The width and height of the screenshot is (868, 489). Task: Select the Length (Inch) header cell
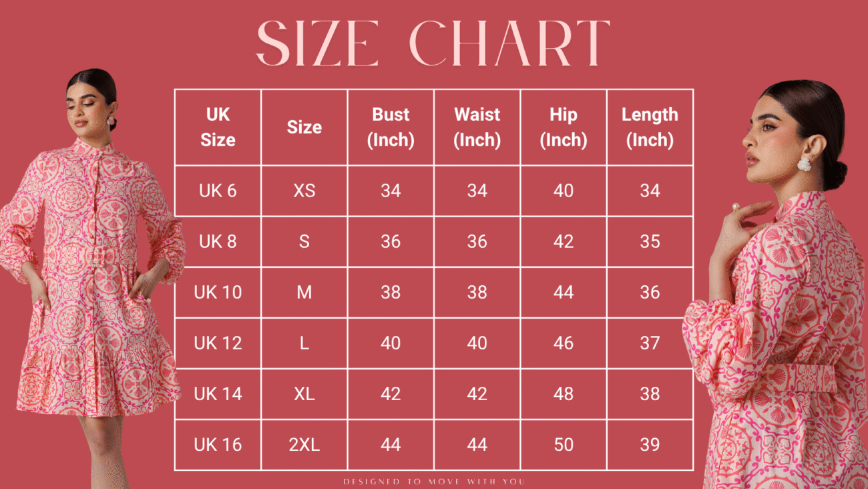(x=650, y=127)
